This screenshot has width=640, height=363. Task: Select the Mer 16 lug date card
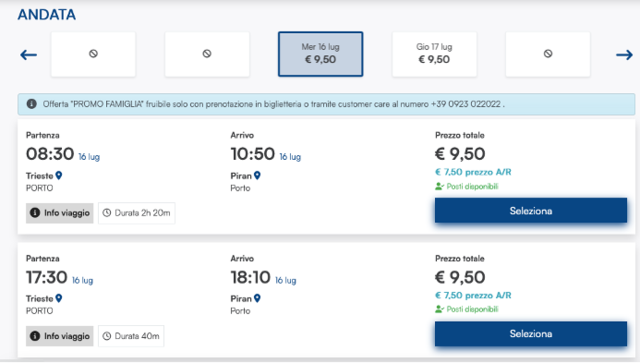click(320, 54)
